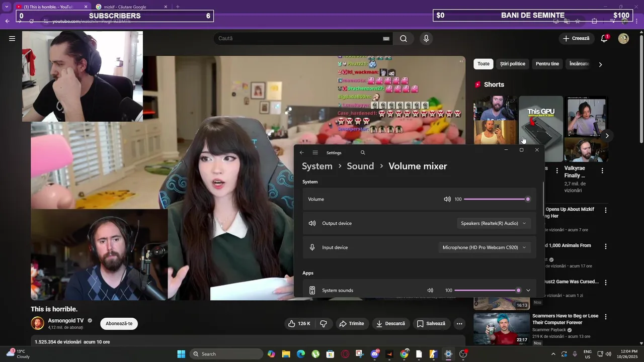Switch to 'mizkif - Căutare Google' tab

(132, 7)
